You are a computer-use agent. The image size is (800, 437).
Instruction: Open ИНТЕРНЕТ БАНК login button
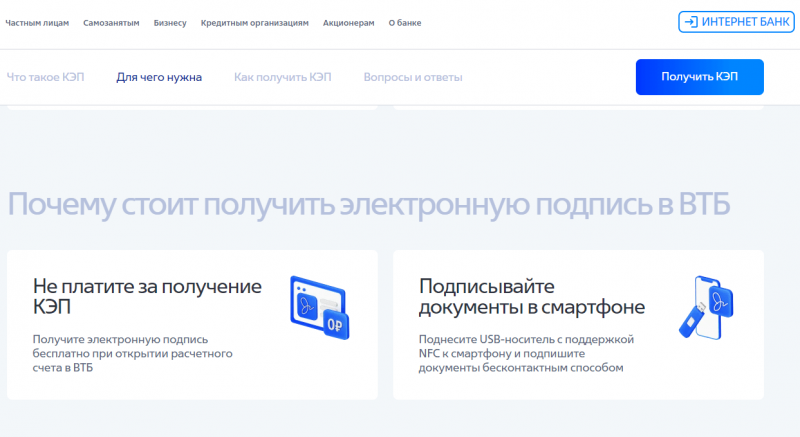pos(736,22)
